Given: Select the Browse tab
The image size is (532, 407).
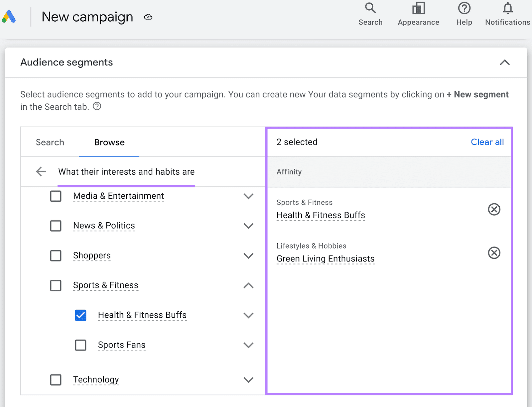Looking at the screenshot, I should click(109, 142).
